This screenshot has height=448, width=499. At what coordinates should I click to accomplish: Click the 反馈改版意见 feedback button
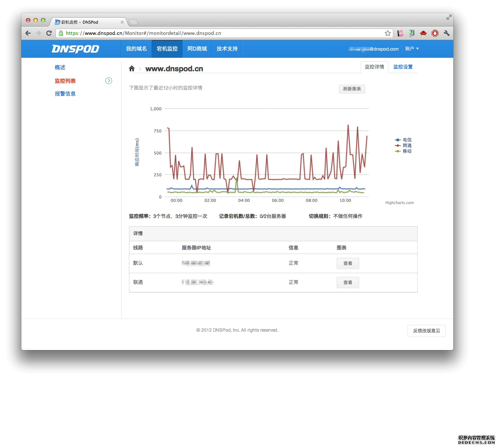427,331
